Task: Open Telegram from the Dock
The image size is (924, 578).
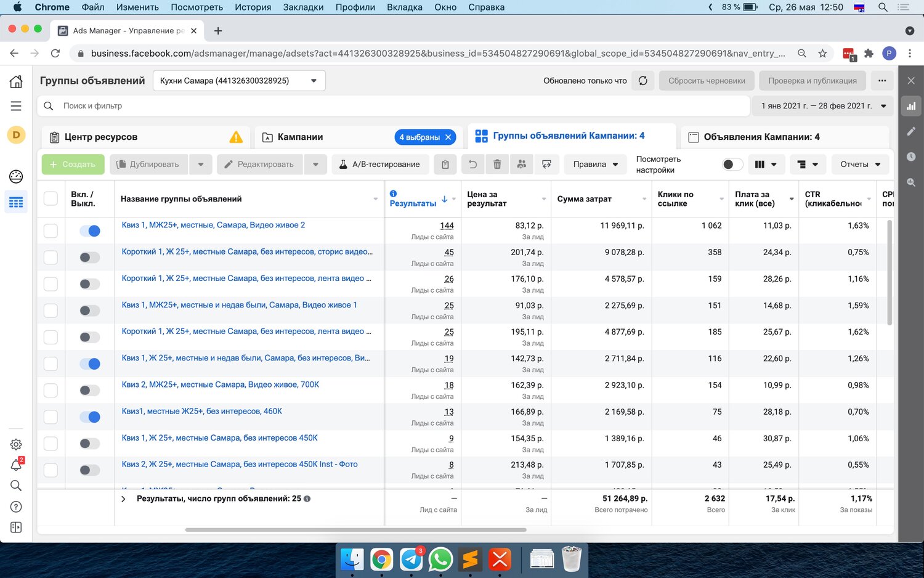Action: pyautogui.click(x=411, y=559)
